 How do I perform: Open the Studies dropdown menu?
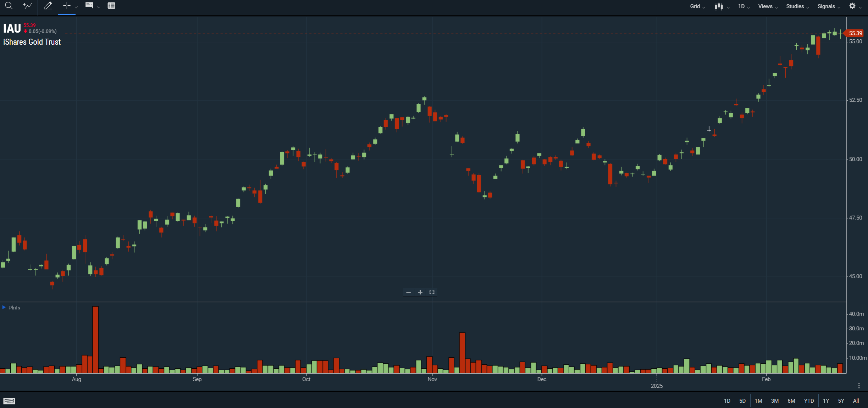click(797, 6)
